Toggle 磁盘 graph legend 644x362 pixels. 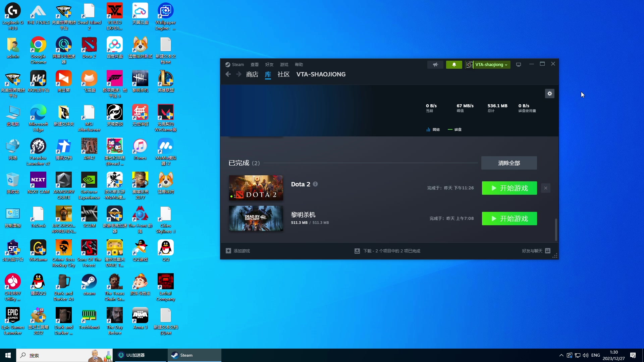455,129
